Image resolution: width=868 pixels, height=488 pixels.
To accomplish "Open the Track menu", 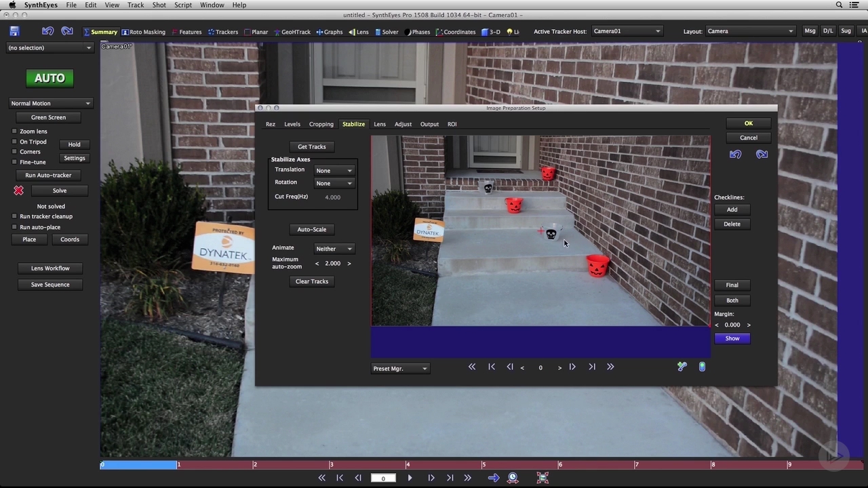I will point(136,5).
